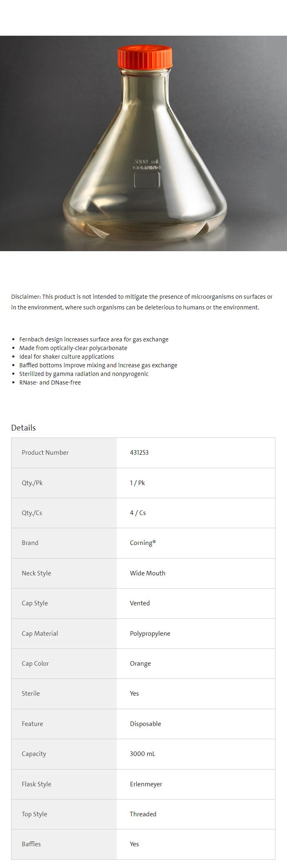Click the Polypropylene cap material value
Image resolution: width=287 pixels, height=868 pixels.
[x=150, y=634]
